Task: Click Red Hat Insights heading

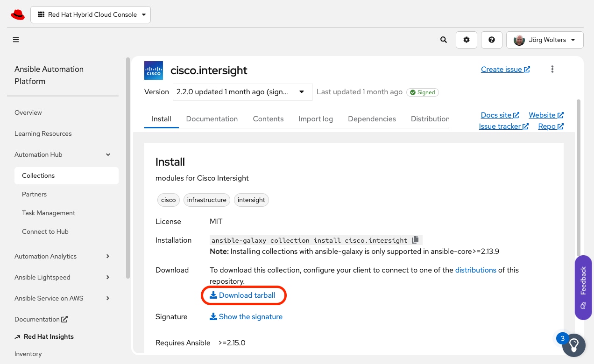Action: [x=49, y=336]
